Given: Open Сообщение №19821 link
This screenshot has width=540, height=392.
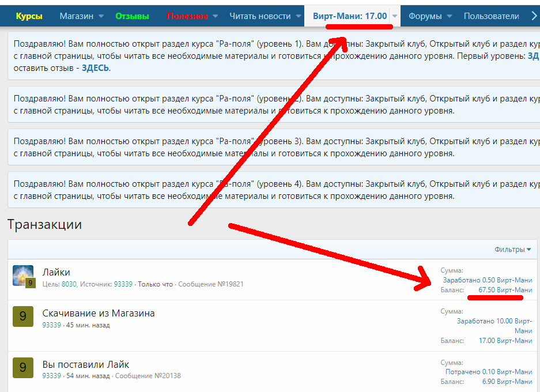Looking at the screenshot, I should pyautogui.click(x=211, y=284).
